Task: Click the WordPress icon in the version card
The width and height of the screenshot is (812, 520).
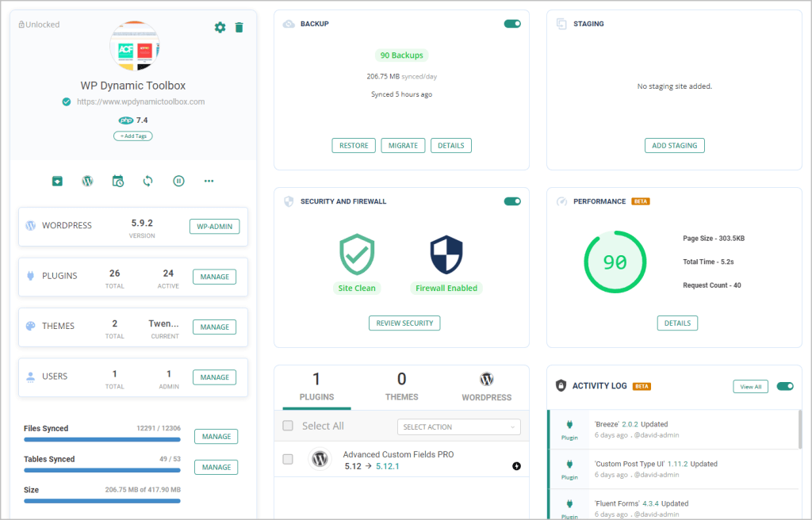Action: [31, 226]
